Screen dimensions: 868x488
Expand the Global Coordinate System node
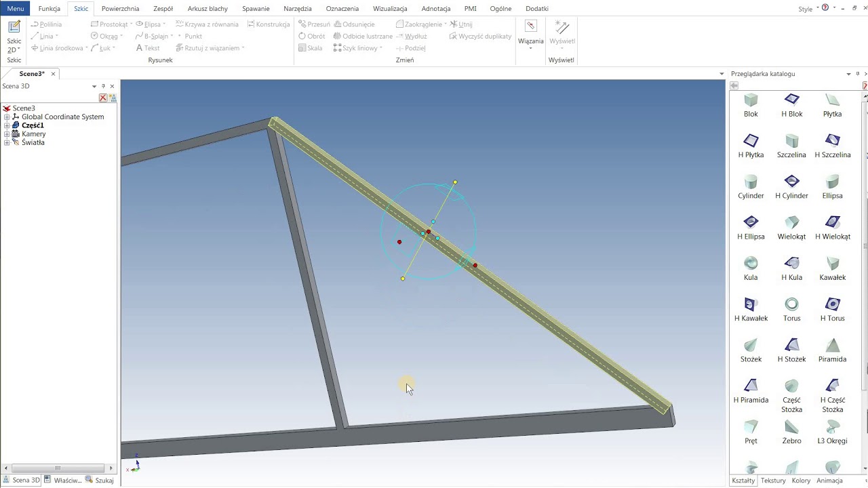coord(7,117)
